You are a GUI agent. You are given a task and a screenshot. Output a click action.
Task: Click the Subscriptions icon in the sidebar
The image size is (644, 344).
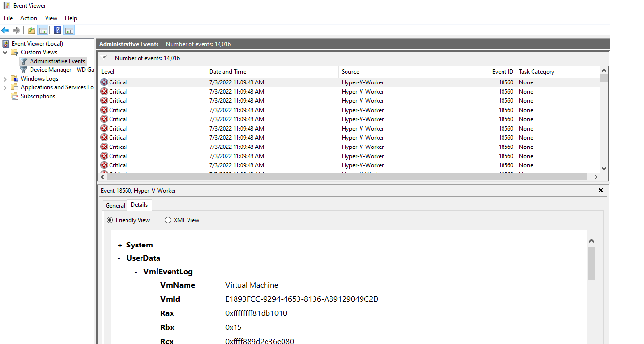point(15,96)
